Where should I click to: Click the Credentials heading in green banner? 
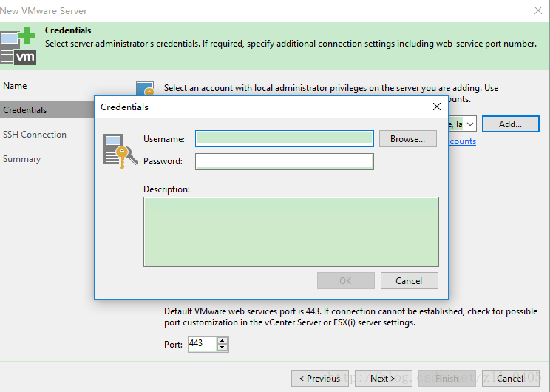(68, 30)
